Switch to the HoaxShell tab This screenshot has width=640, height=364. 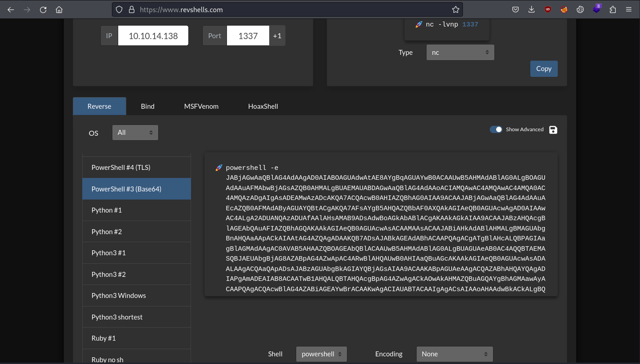pyautogui.click(x=263, y=106)
